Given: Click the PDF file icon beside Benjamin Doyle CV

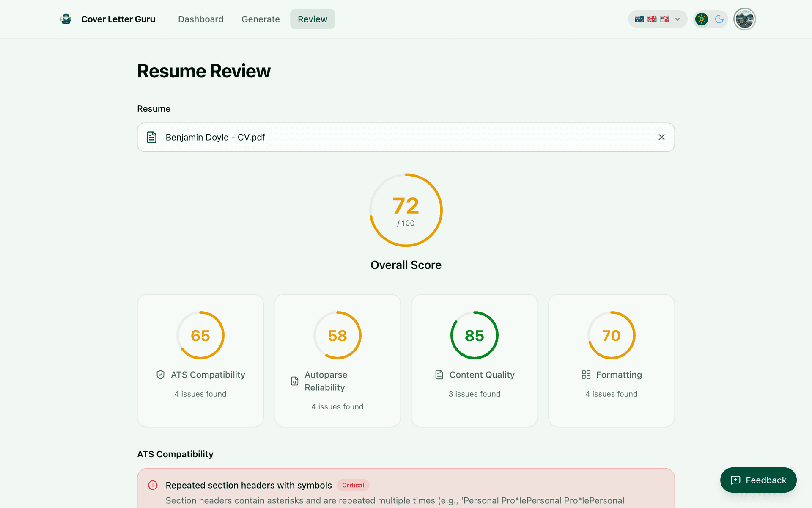Looking at the screenshot, I should [151, 137].
